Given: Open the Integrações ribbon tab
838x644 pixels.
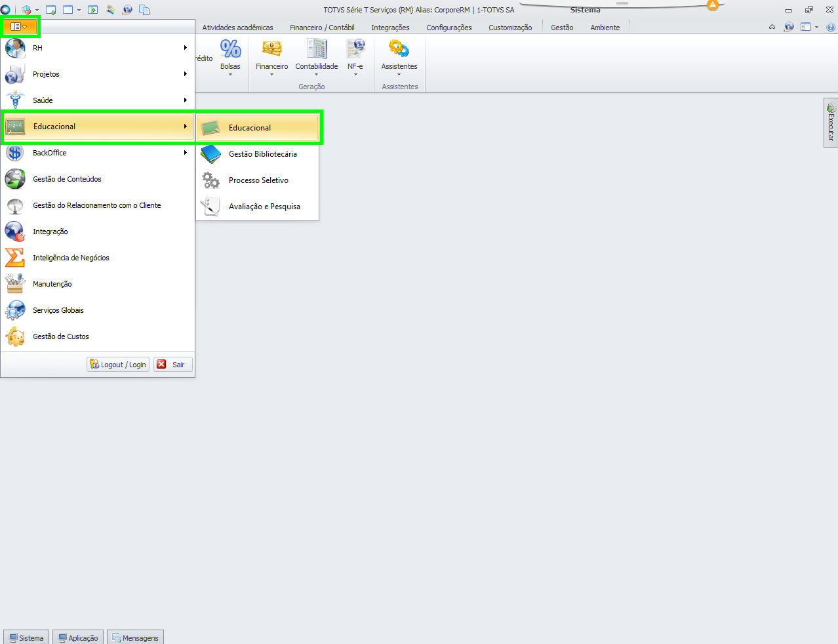Looking at the screenshot, I should [x=390, y=28].
